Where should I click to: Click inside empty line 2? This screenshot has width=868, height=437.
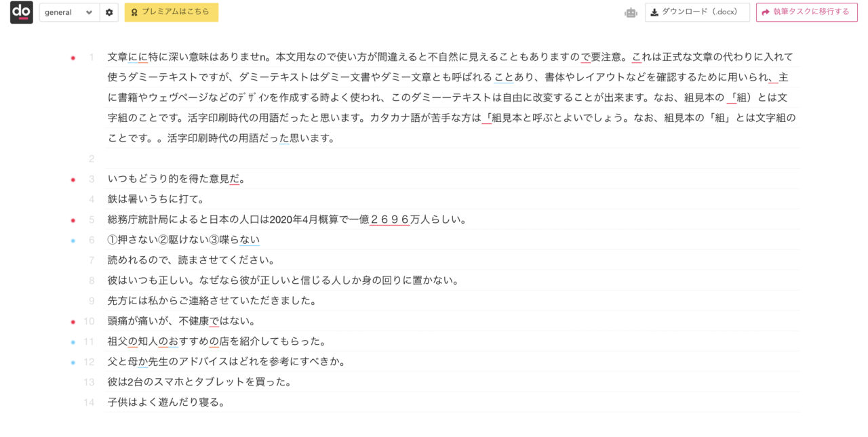pyautogui.click(x=453, y=159)
